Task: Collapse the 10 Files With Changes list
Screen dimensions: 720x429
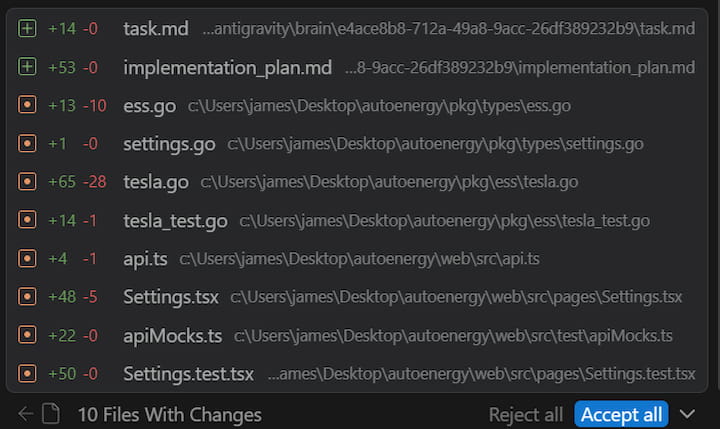Action: point(169,414)
